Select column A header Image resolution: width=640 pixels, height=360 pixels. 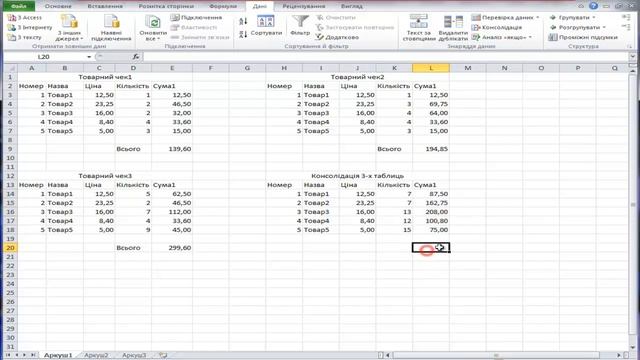(x=31, y=68)
